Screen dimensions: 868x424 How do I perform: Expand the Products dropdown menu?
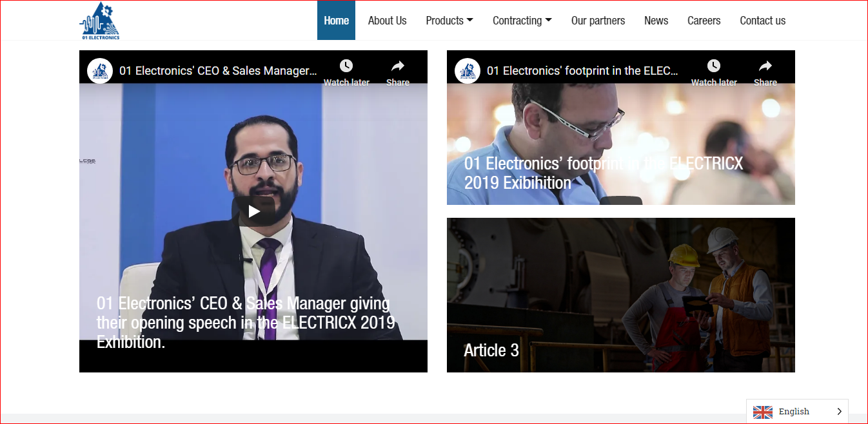449,21
